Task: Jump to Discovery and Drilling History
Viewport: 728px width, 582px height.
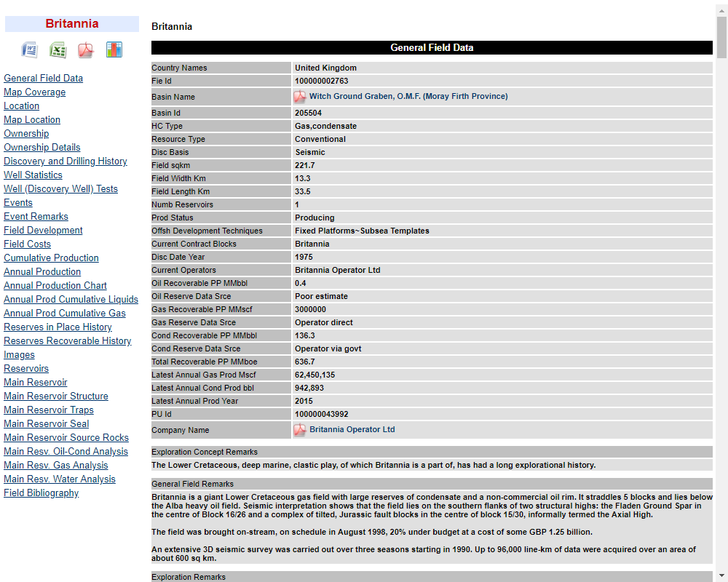Action: [x=66, y=161]
